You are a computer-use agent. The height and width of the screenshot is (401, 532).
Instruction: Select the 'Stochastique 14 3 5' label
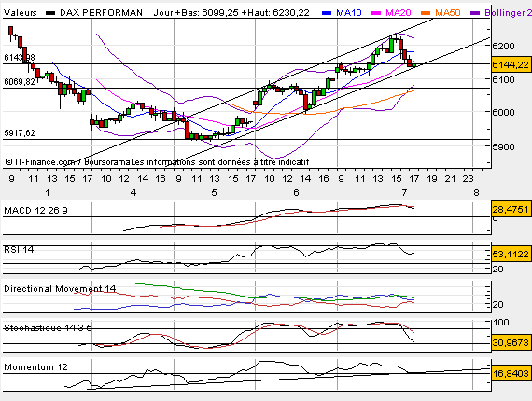click(48, 327)
